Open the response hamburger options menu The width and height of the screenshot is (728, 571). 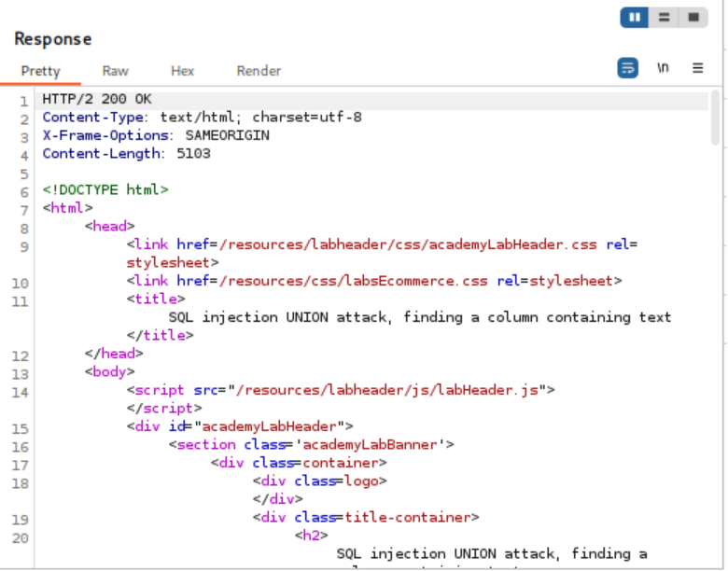pos(697,68)
